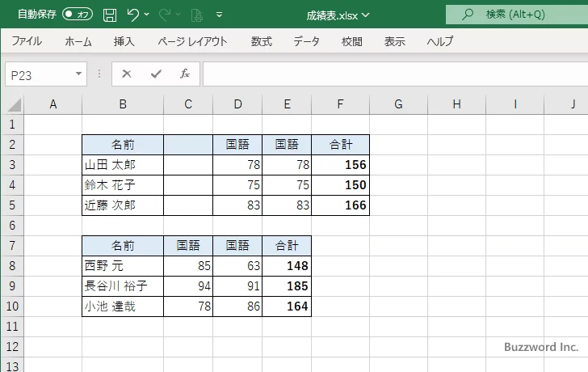This screenshot has width=588, height=372.
Task: Click the Insert Function fx icon
Action: coord(185,74)
